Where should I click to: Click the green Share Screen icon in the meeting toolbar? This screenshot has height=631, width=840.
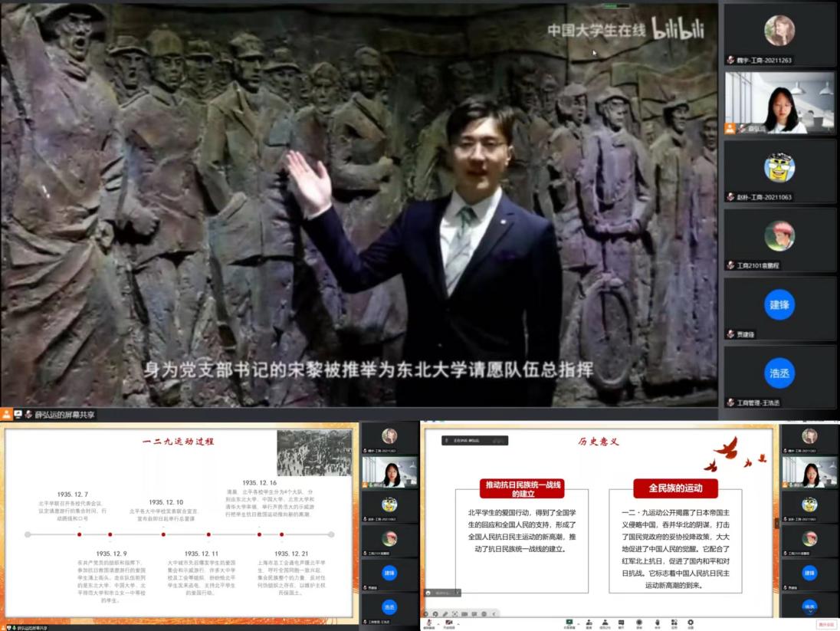569,623
